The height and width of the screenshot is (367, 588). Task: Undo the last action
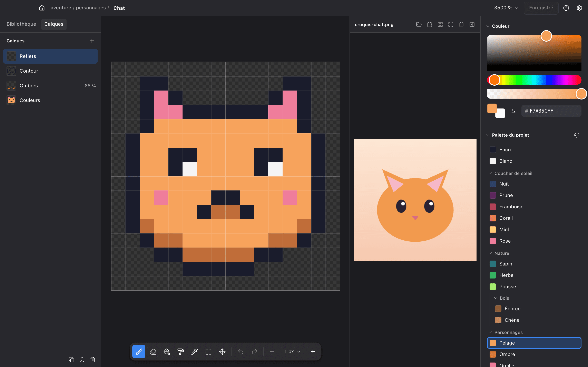[x=241, y=352]
